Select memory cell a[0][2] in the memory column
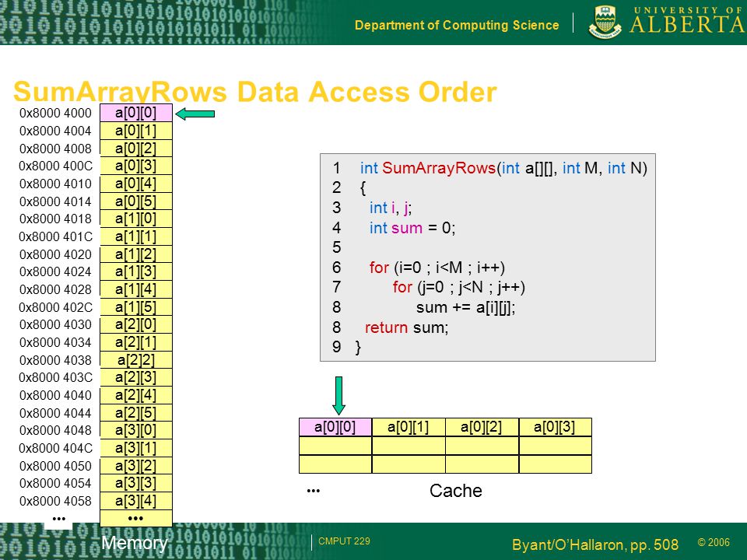 tap(135, 148)
